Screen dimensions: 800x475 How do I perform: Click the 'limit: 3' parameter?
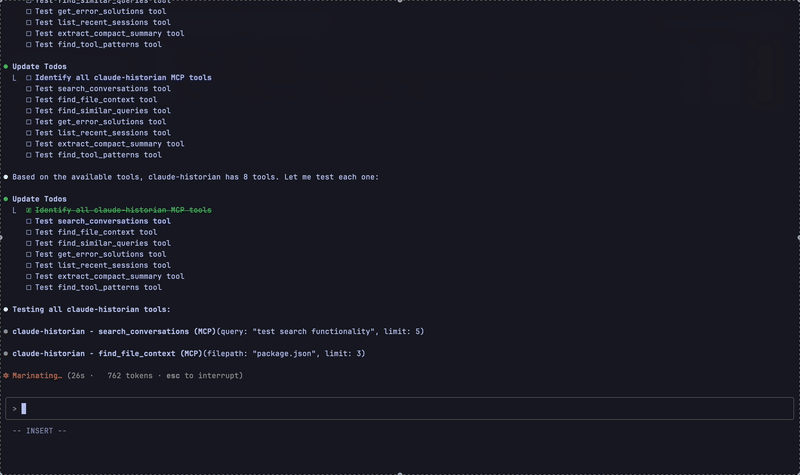tap(343, 354)
